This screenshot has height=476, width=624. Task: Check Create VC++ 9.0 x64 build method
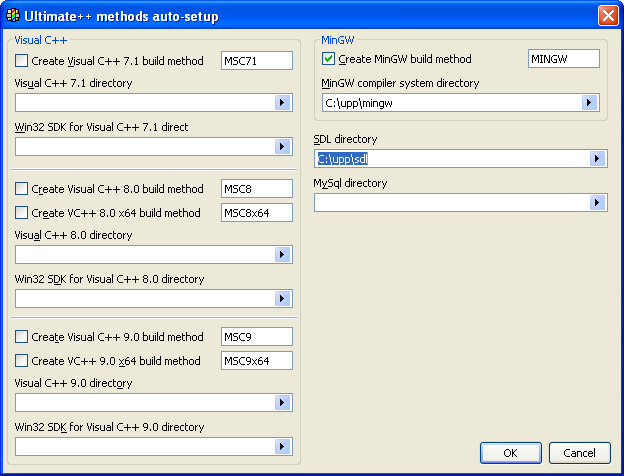tap(22, 361)
